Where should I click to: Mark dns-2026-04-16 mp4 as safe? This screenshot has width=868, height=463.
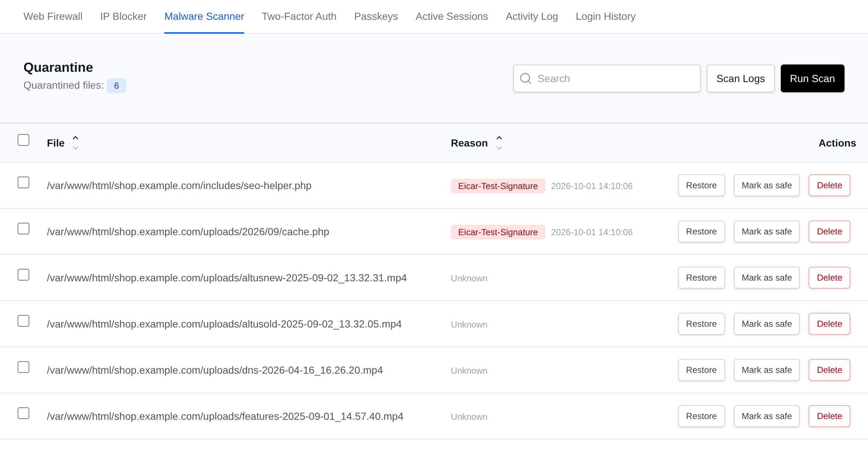[766, 370]
